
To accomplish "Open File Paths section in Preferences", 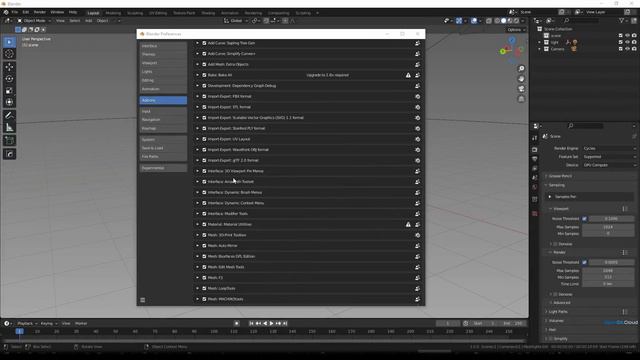I will click(x=163, y=157).
